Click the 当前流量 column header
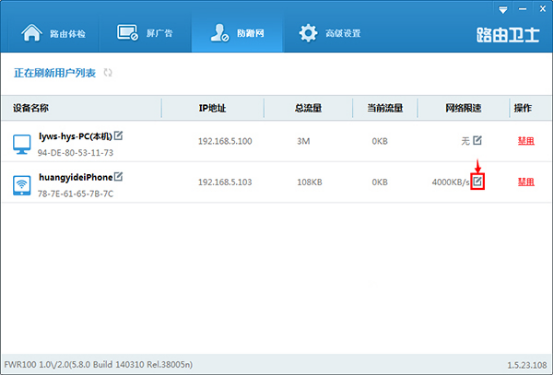 tap(385, 108)
